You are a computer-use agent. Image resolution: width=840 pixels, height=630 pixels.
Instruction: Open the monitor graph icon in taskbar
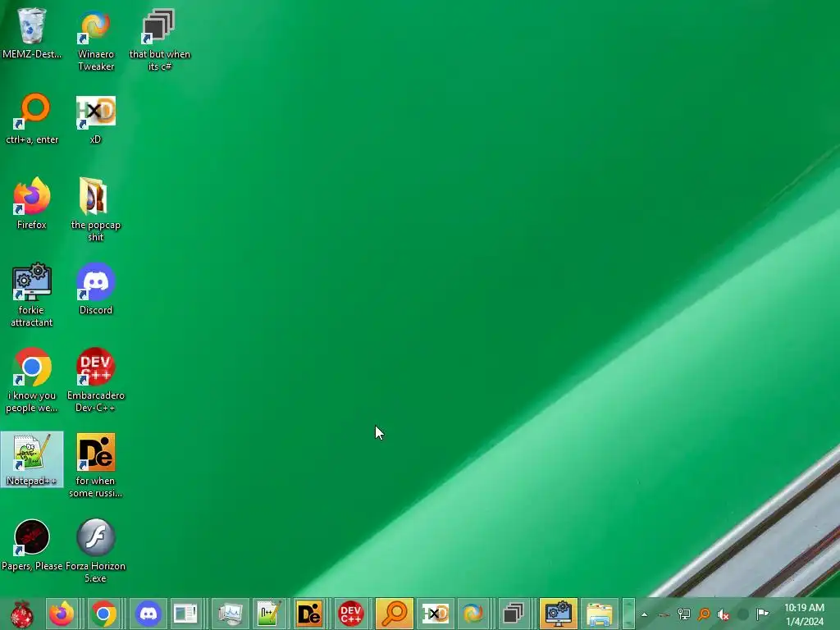231,614
